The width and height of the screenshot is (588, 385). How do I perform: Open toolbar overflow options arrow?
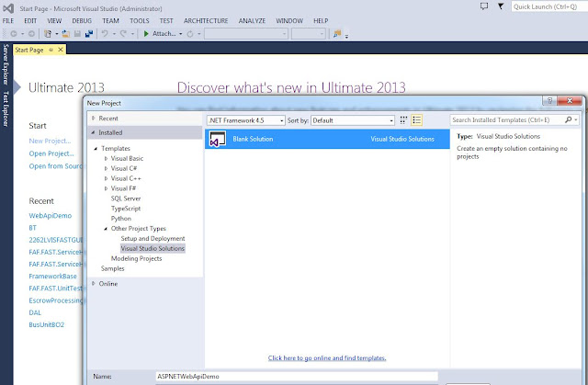click(x=346, y=36)
